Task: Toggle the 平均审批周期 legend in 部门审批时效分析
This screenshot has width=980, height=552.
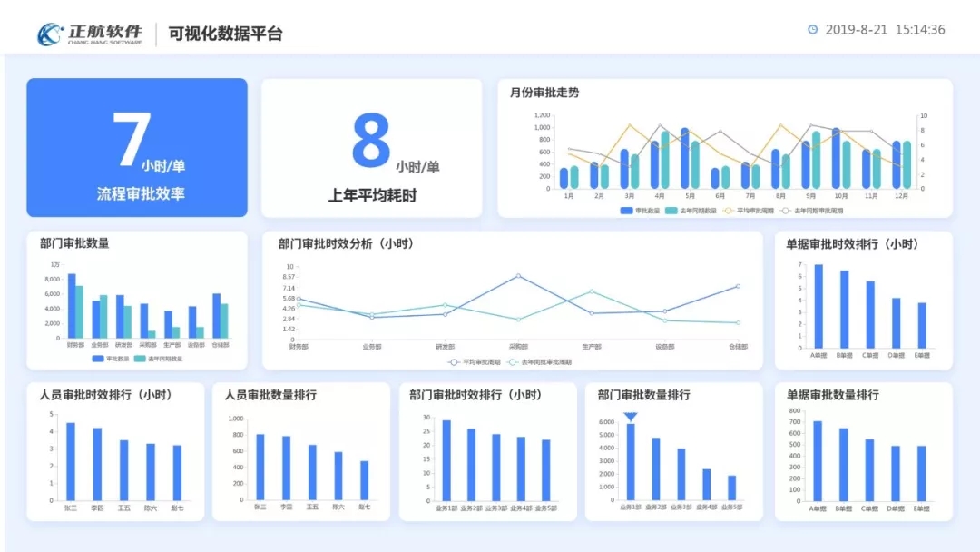Action: click(x=475, y=362)
